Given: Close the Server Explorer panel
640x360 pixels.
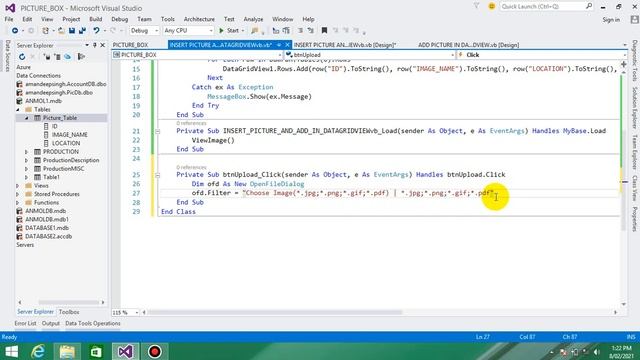Looking at the screenshot, I should [x=102, y=45].
